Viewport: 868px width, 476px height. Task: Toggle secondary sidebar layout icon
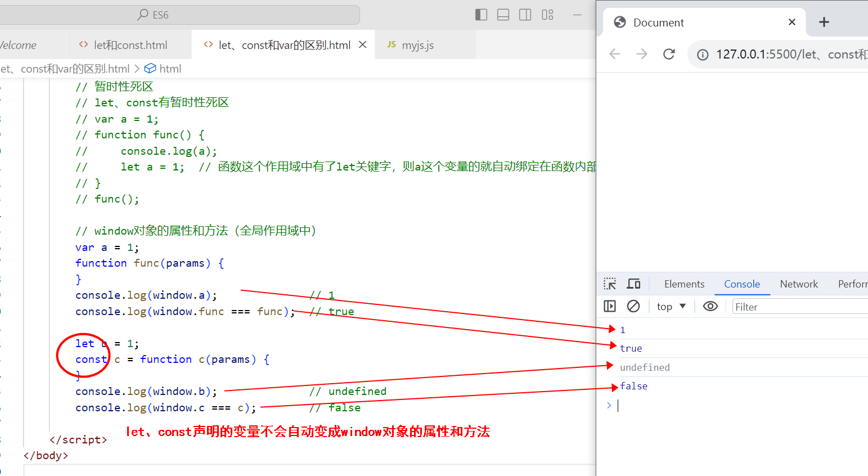(525, 15)
